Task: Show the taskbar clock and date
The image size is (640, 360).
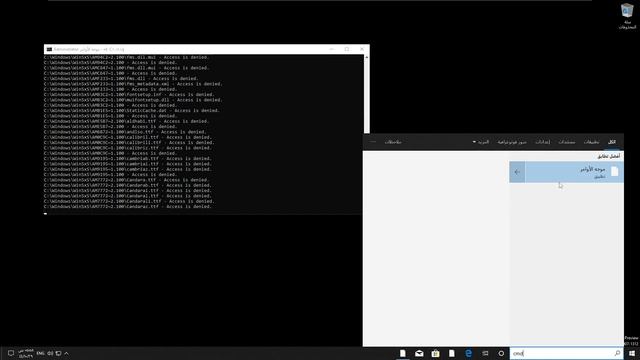Action: coord(26,353)
